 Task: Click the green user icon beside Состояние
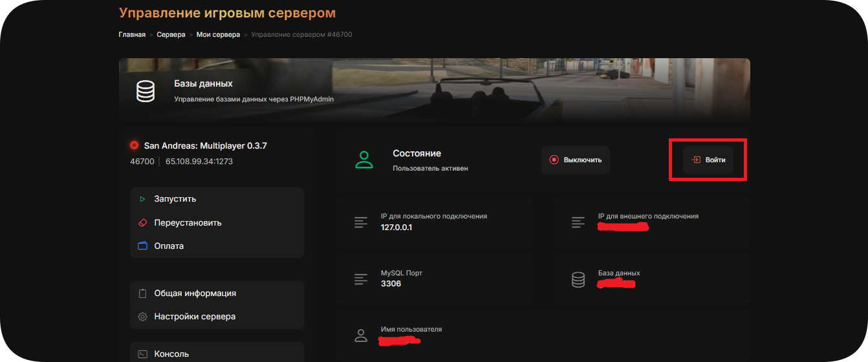(x=364, y=160)
